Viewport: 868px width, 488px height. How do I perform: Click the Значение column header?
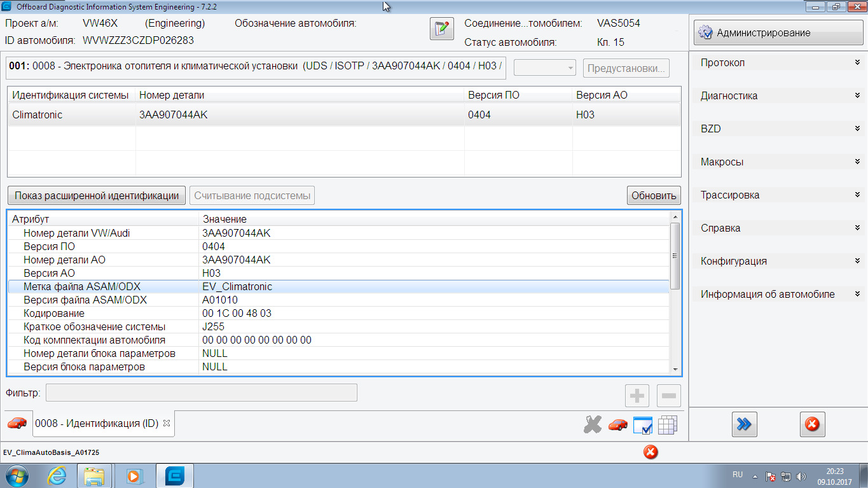(434, 220)
